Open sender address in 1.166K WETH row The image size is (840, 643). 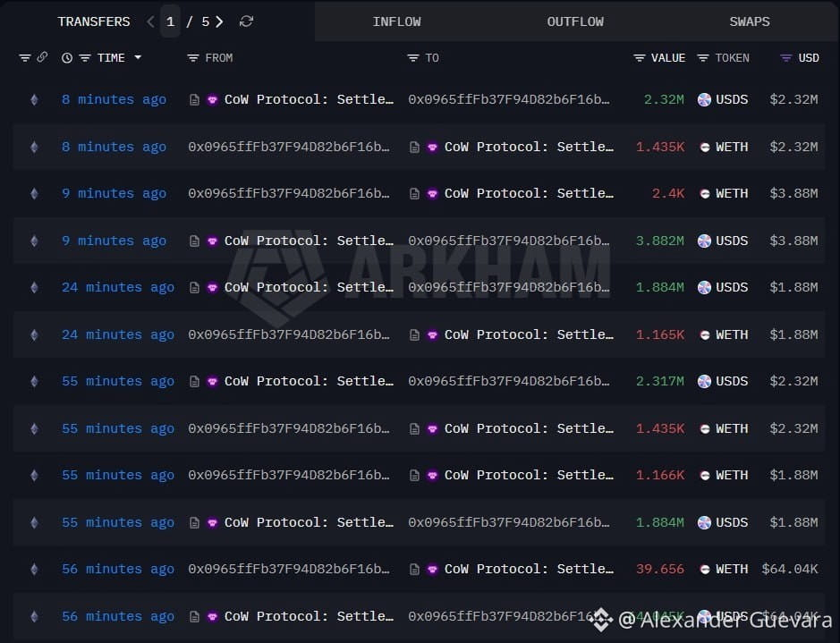(289, 475)
